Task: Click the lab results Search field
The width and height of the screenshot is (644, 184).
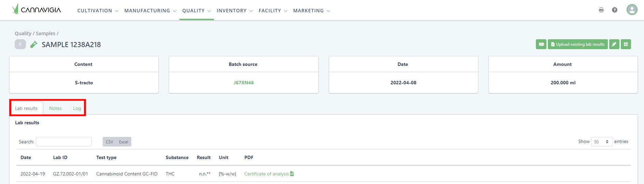Action: pyautogui.click(x=64, y=142)
